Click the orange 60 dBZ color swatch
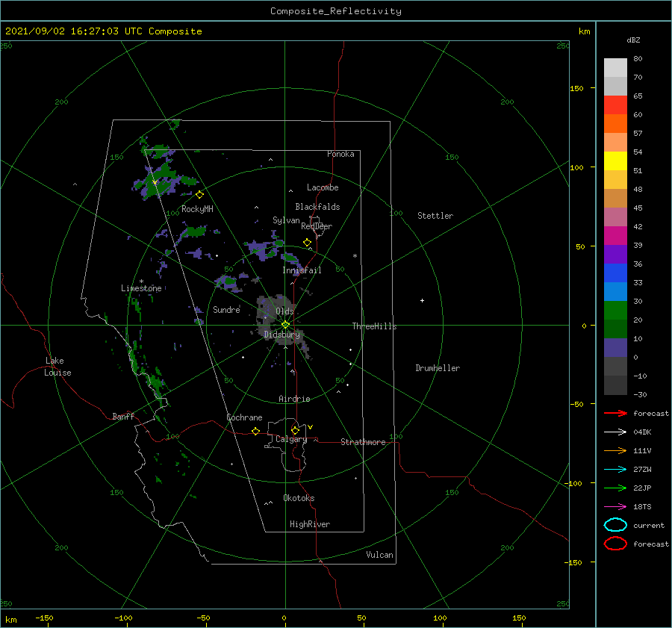 coord(615,123)
